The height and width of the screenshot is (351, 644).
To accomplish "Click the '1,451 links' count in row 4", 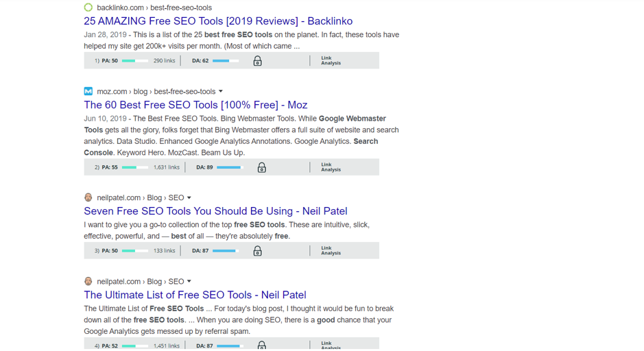I will point(167,346).
